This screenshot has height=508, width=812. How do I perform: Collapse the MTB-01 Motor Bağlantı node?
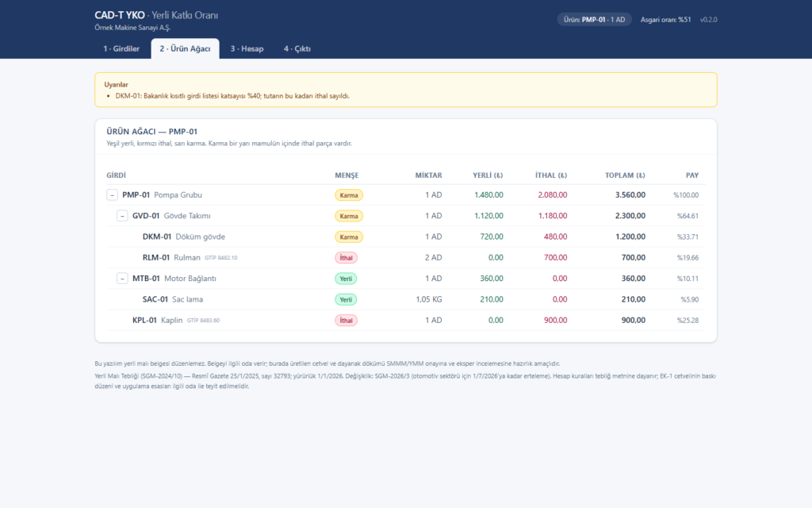(x=122, y=279)
